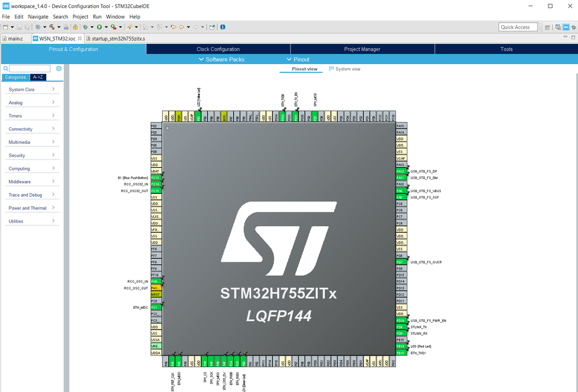The width and height of the screenshot is (578, 392).
Task: Click the last edit location arrow icon
Action: 173,27
